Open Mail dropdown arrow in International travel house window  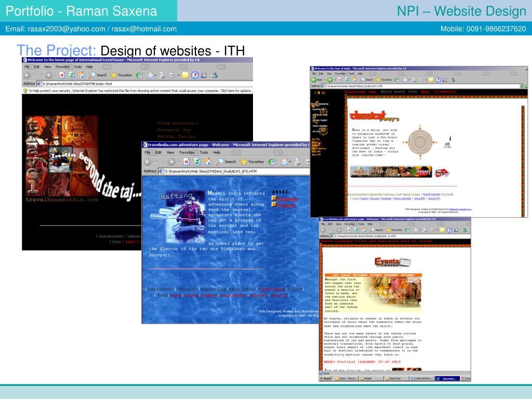[155, 75]
